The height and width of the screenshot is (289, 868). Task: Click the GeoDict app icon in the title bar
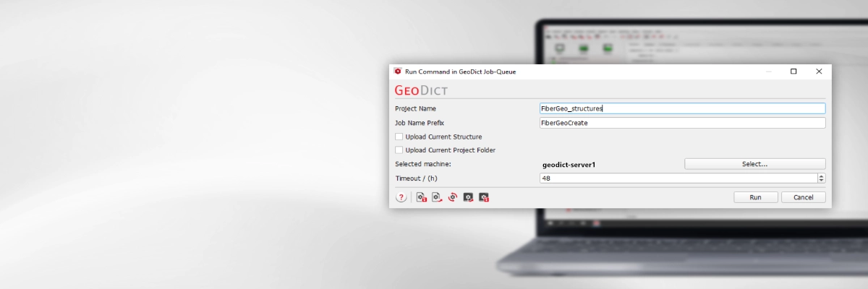point(397,72)
